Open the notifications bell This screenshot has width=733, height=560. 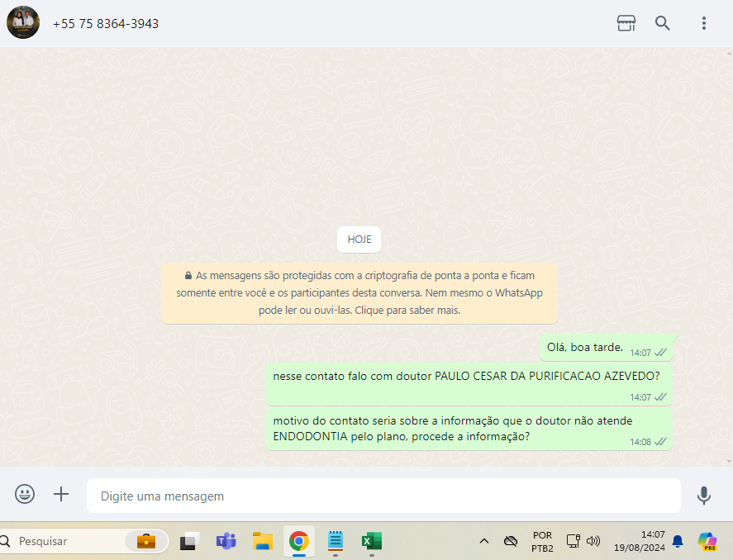tap(678, 541)
